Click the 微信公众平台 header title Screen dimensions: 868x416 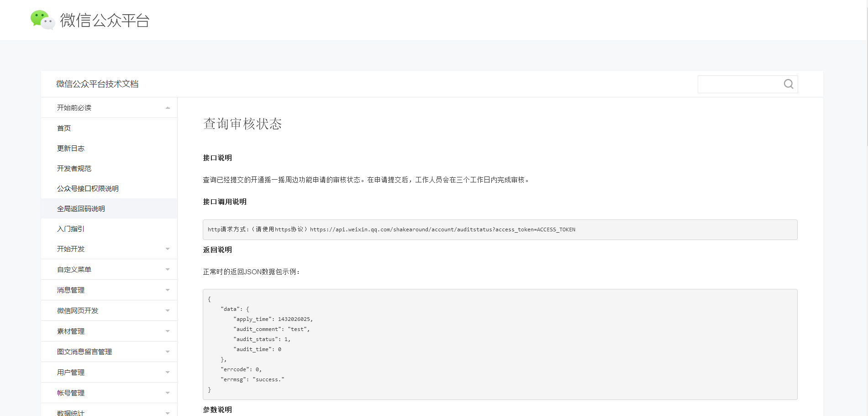pyautogui.click(x=105, y=20)
